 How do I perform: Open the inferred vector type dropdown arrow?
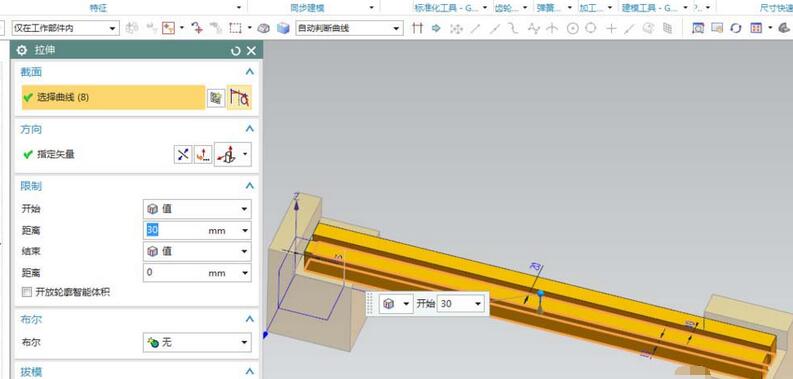245,154
